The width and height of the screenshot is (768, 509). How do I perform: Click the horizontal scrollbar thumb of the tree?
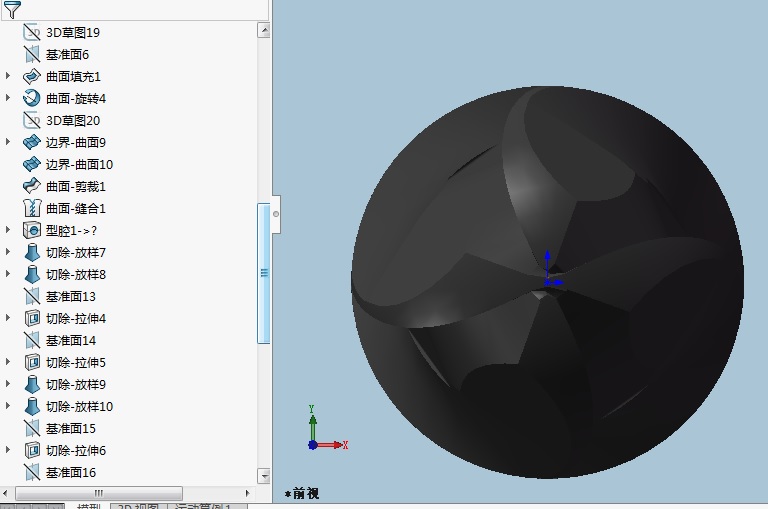tap(99, 493)
